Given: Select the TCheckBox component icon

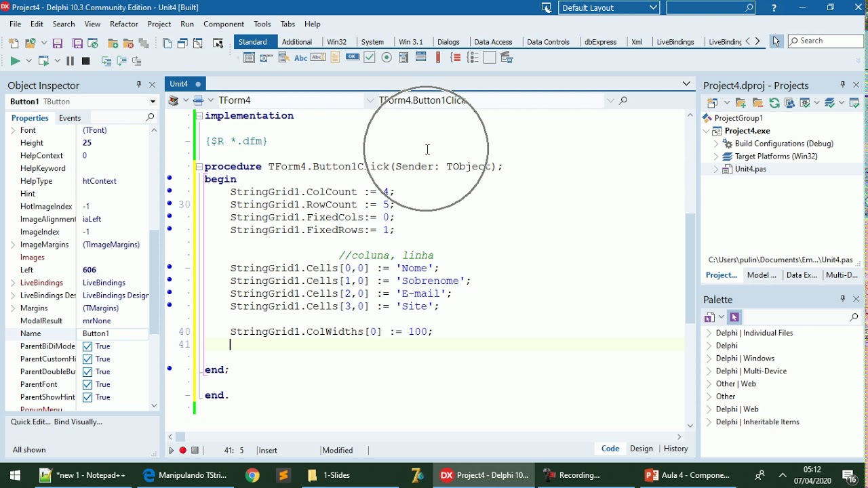Looking at the screenshot, I should (370, 58).
